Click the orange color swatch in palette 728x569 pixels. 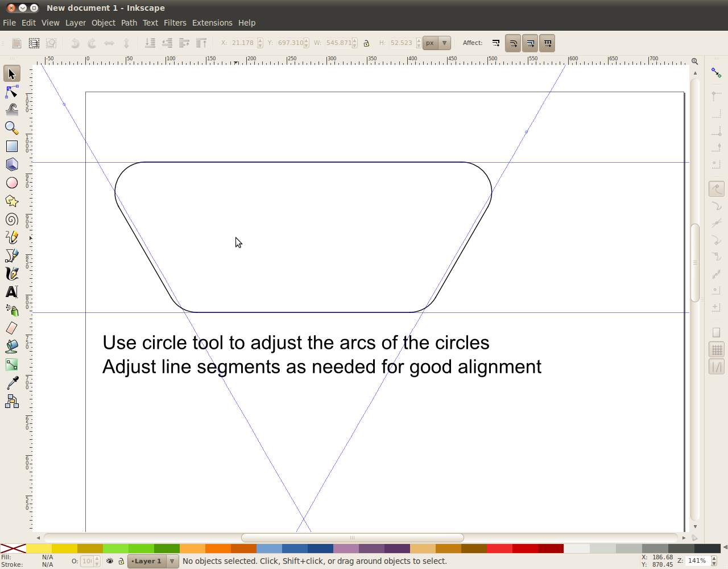click(218, 549)
